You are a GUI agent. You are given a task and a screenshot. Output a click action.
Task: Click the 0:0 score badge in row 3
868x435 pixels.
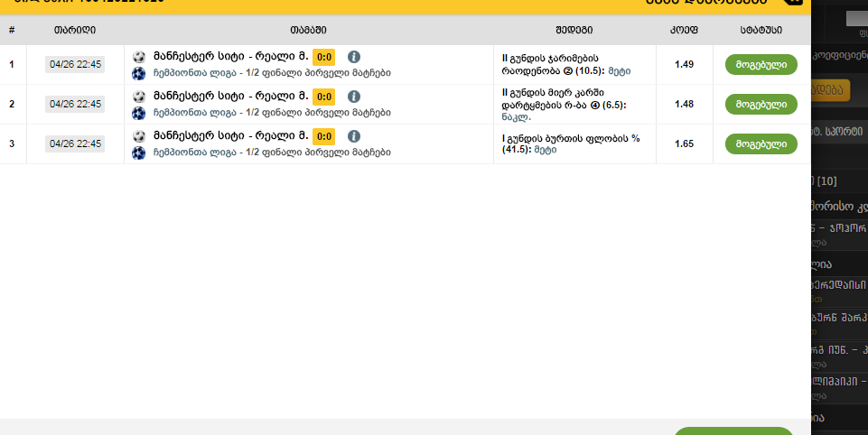coord(324,136)
